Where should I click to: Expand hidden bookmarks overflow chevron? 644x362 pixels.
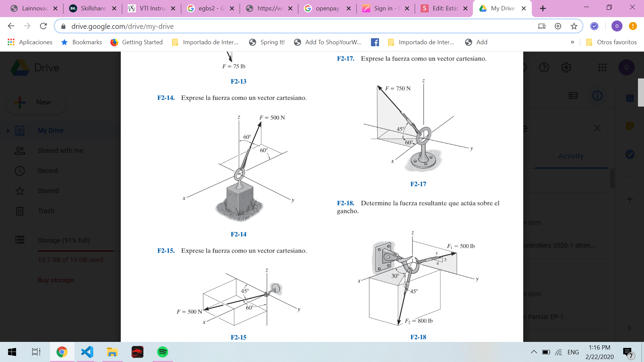tap(572, 42)
